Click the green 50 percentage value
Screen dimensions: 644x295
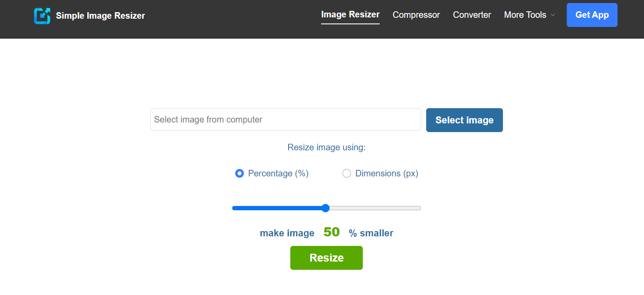pos(331,232)
